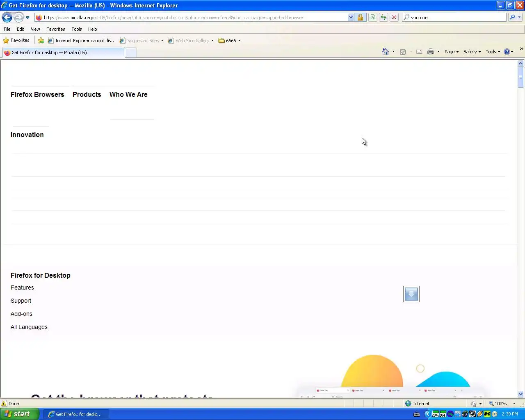
Task: Click the Internet security zone indicator
Action: [417, 404]
